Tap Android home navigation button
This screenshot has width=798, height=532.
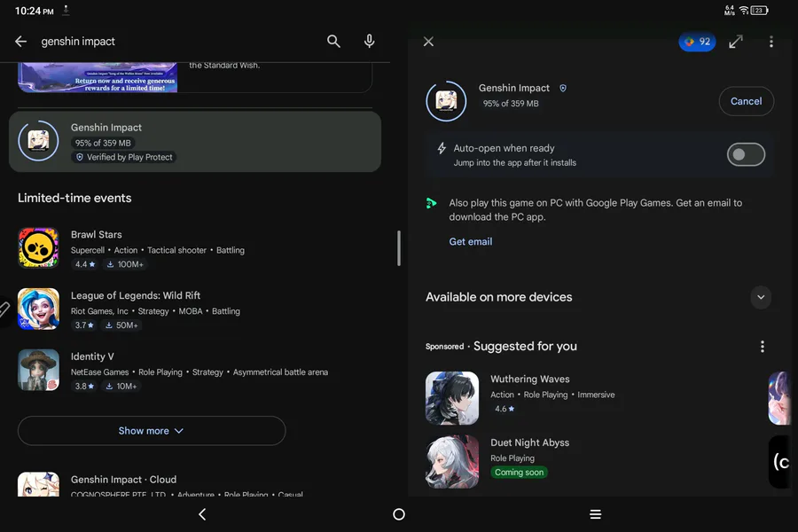tap(399, 514)
